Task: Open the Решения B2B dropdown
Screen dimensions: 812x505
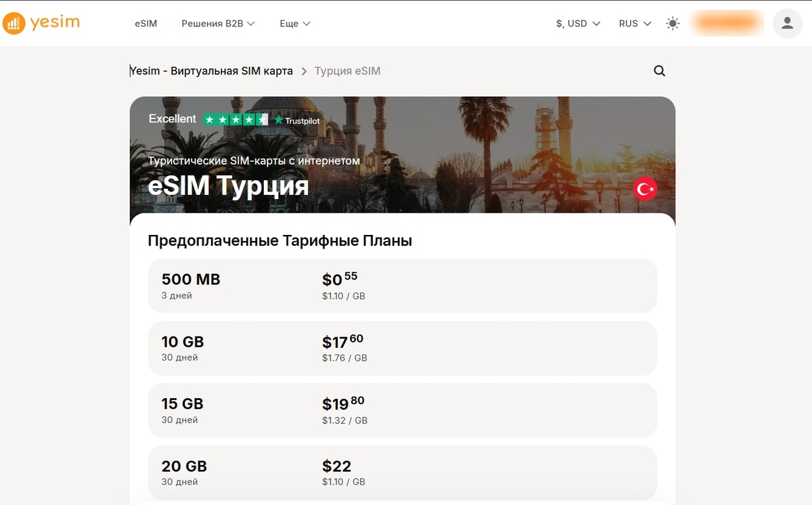Action: [x=217, y=23]
